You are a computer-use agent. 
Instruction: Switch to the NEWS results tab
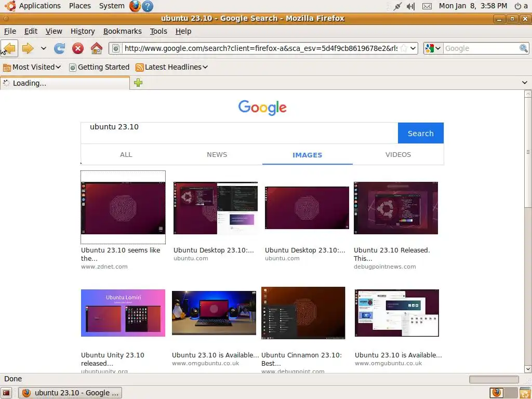217,155
